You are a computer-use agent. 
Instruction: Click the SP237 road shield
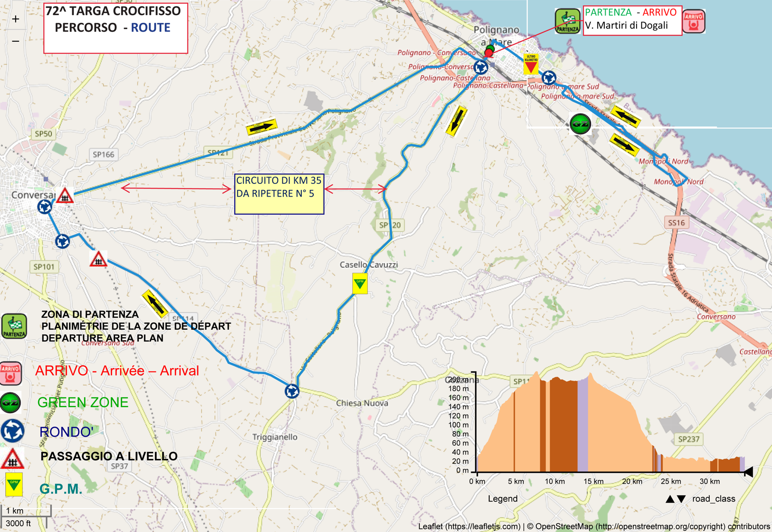pyautogui.click(x=689, y=439)
